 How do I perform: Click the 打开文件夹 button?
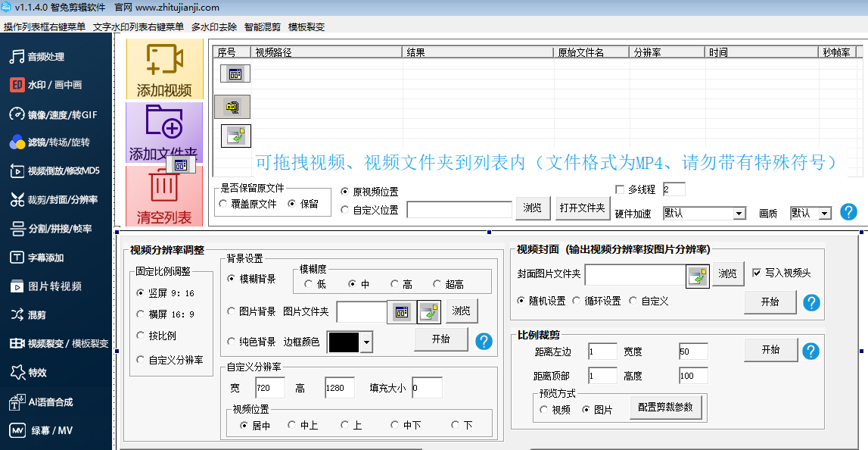[x=582, y=208]
